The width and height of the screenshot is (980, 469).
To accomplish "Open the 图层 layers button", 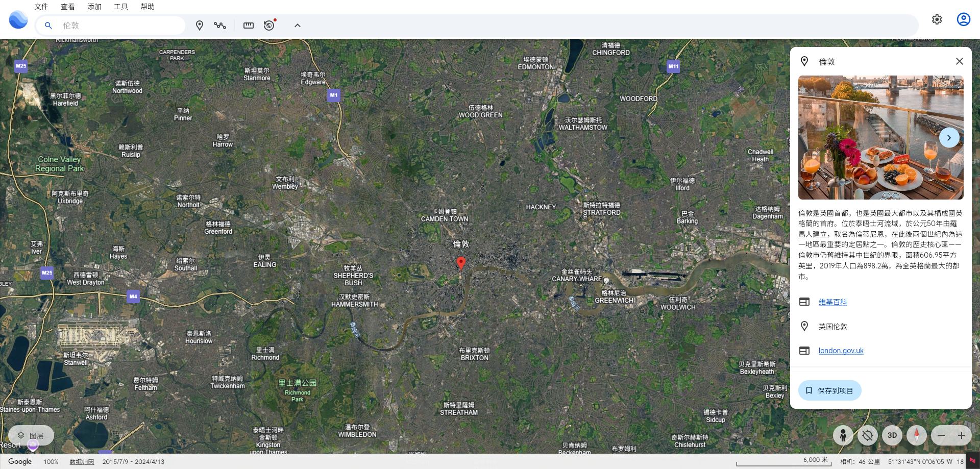I will pyautogui.click(x=31, y=435).
